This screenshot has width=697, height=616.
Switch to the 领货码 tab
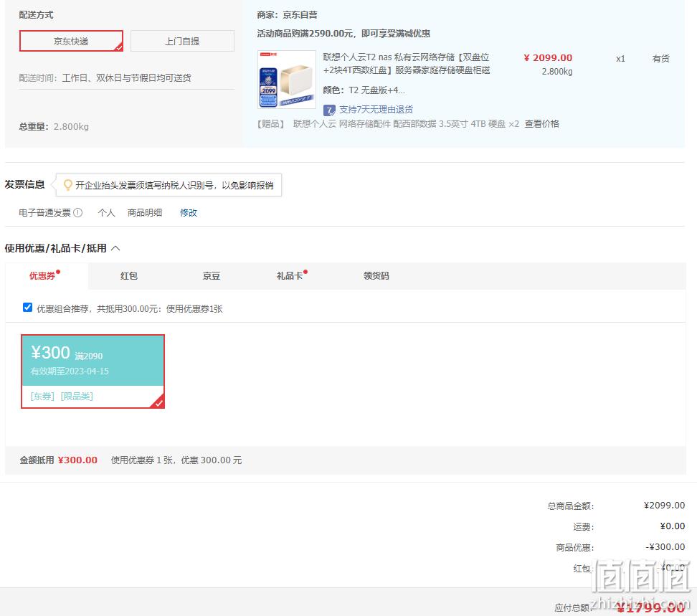[x=376, y=276]
